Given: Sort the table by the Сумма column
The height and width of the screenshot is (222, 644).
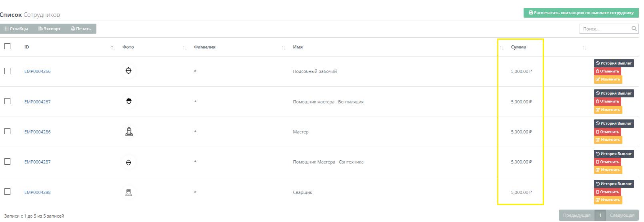Looking at the screenshot, I should click(518, 47).
